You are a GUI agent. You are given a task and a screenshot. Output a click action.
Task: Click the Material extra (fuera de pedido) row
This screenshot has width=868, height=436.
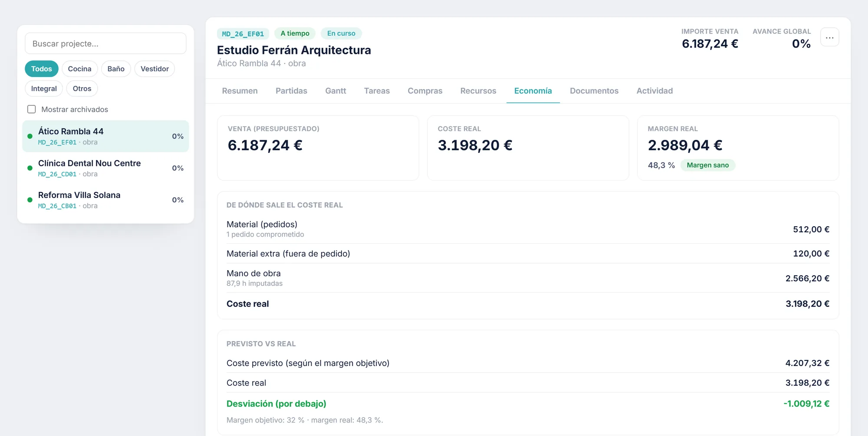point(528,254)
